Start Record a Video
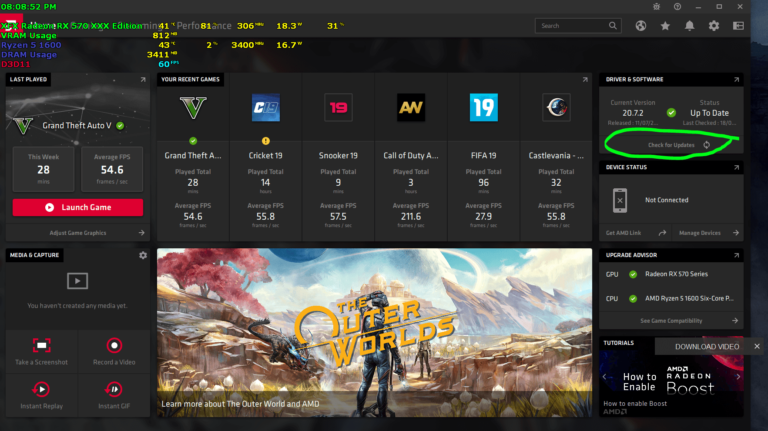The image size is (768, 431). (114, 345)
